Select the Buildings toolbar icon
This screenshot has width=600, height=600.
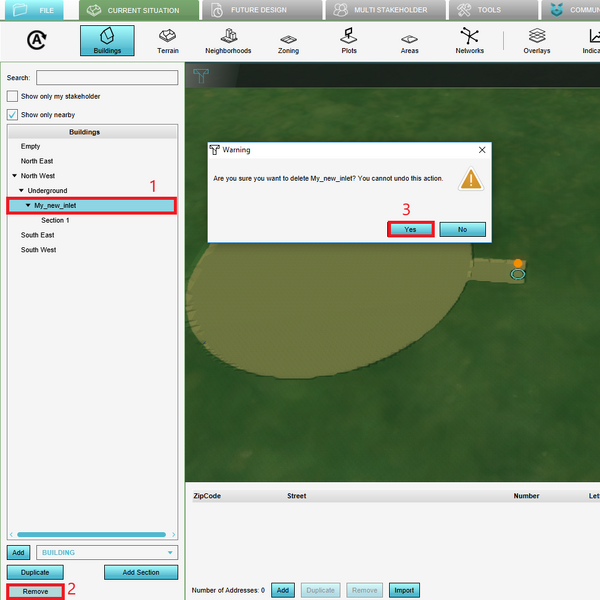pos(106,41)
